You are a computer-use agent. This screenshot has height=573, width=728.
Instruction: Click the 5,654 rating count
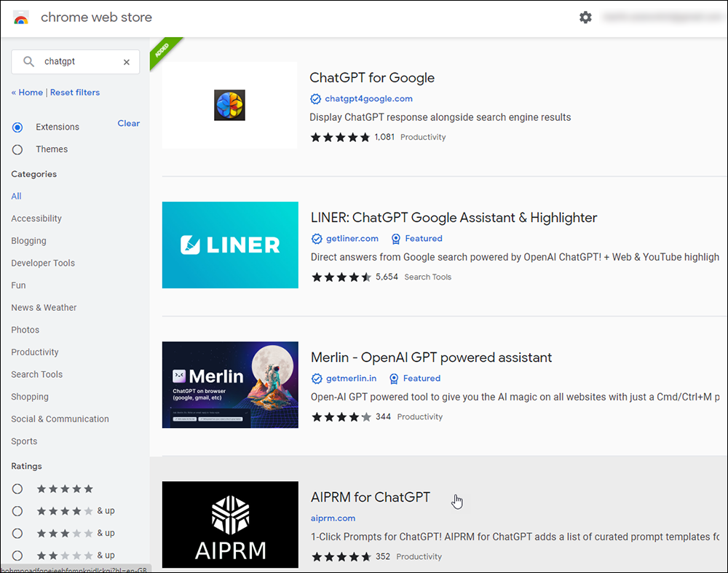pyautogui.click(x=387, y=277)
